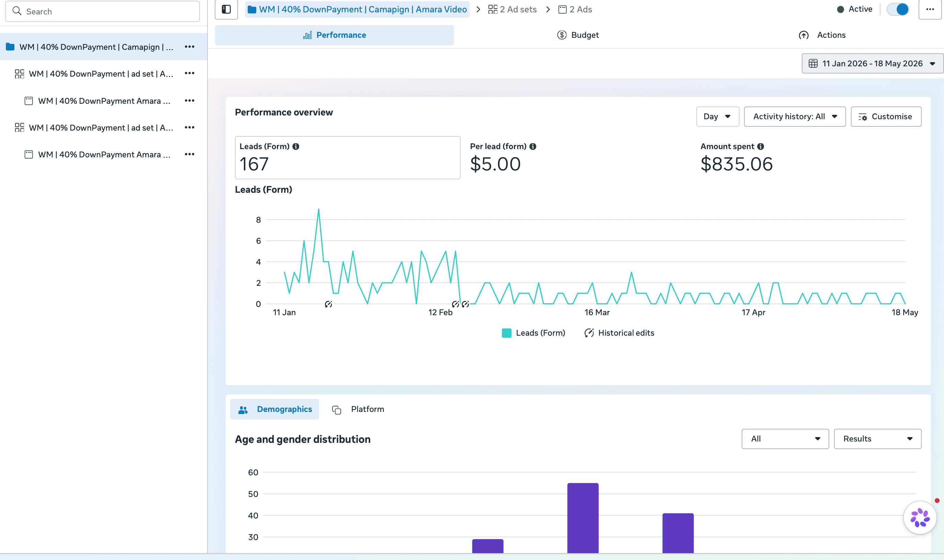Image resolution: width=944 pixels, height=560 pixels.
Task: Go to 2 Ads breadcrumb
Action: (575, 9)
